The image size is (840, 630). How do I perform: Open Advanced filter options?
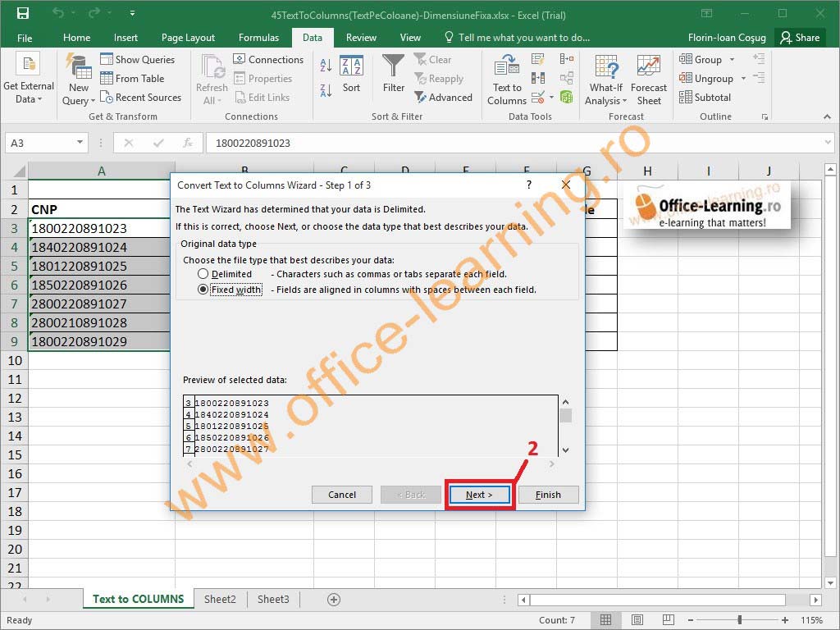pyautogui.click(x=443, y=97)
